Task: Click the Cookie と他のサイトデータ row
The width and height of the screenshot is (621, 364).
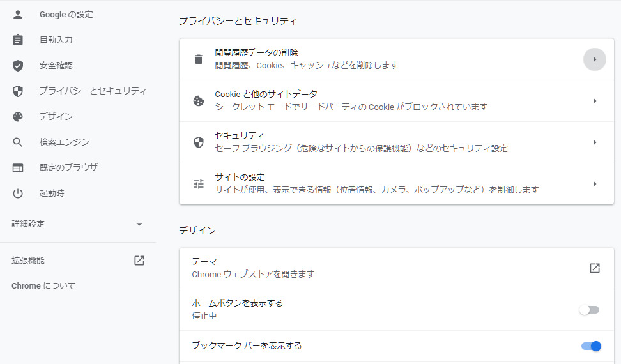Action: pos(383,101)
